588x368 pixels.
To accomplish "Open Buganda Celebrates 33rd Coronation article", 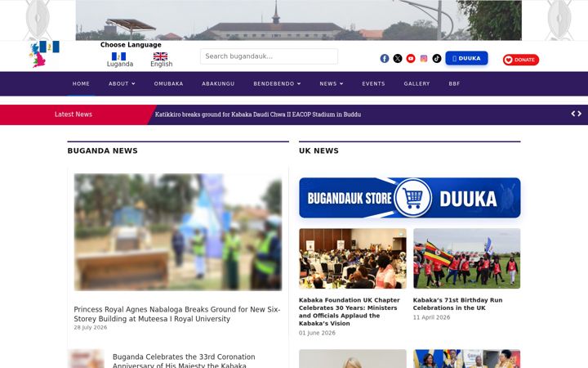I will [x=184, y=361].
